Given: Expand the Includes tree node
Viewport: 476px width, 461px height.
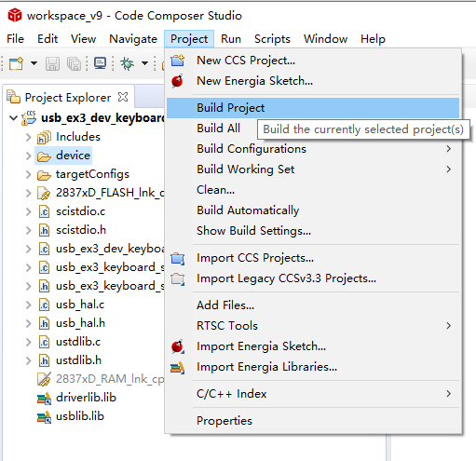Looking at the screenshot, I should (29, 137).
